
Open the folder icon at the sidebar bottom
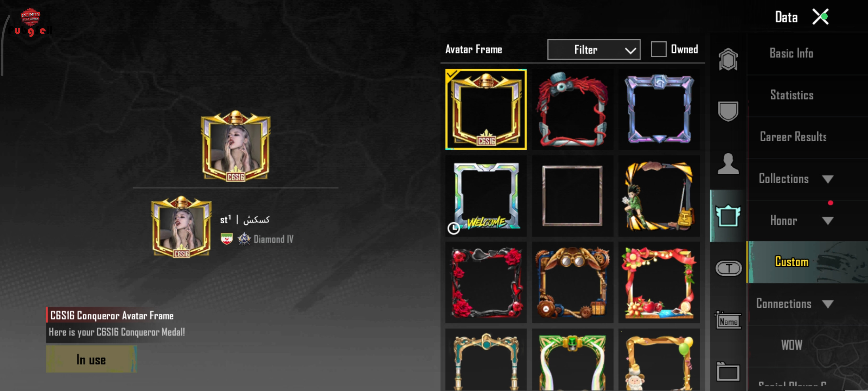(x=728, y=372)
